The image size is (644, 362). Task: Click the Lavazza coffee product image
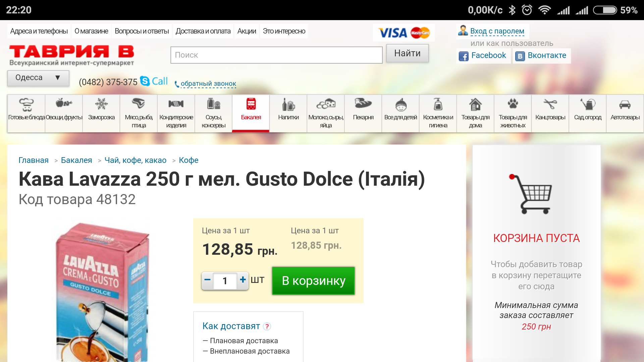(102, 292)
